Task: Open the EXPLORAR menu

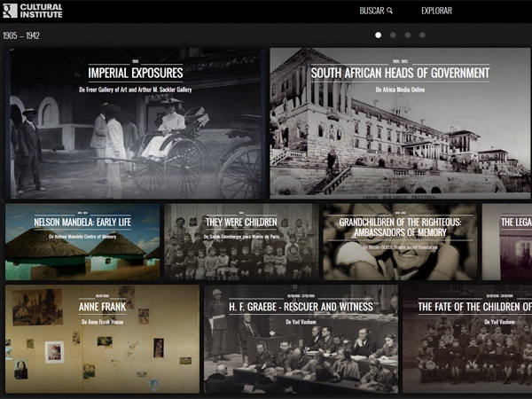Action: coord(436,12)
